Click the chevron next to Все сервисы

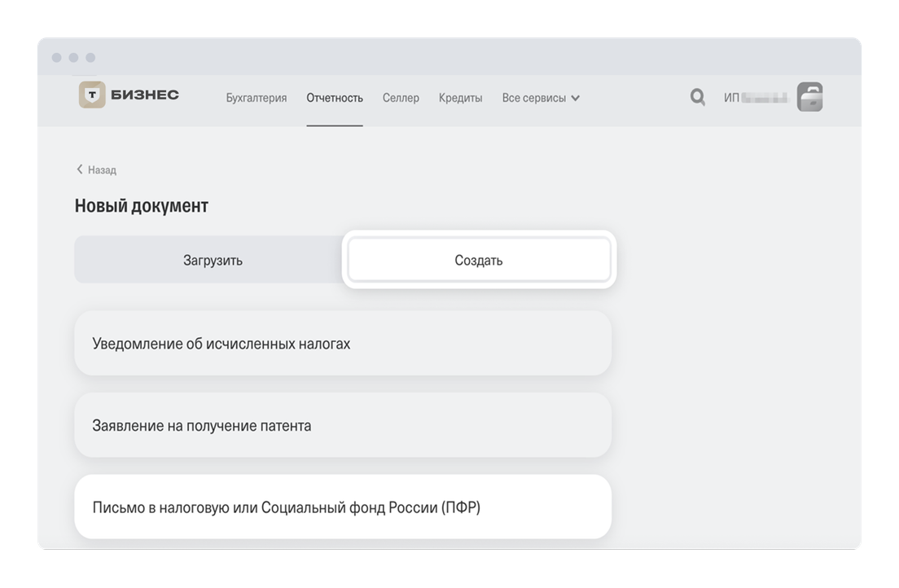[x=576, y=99]
